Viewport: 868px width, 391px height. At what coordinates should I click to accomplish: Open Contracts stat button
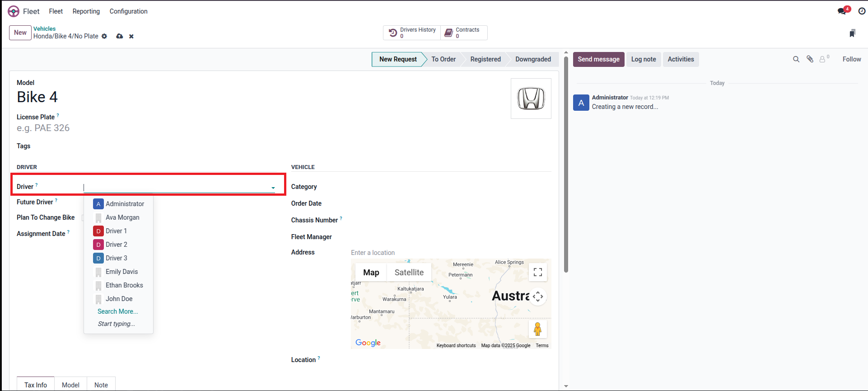coord(463,33)
